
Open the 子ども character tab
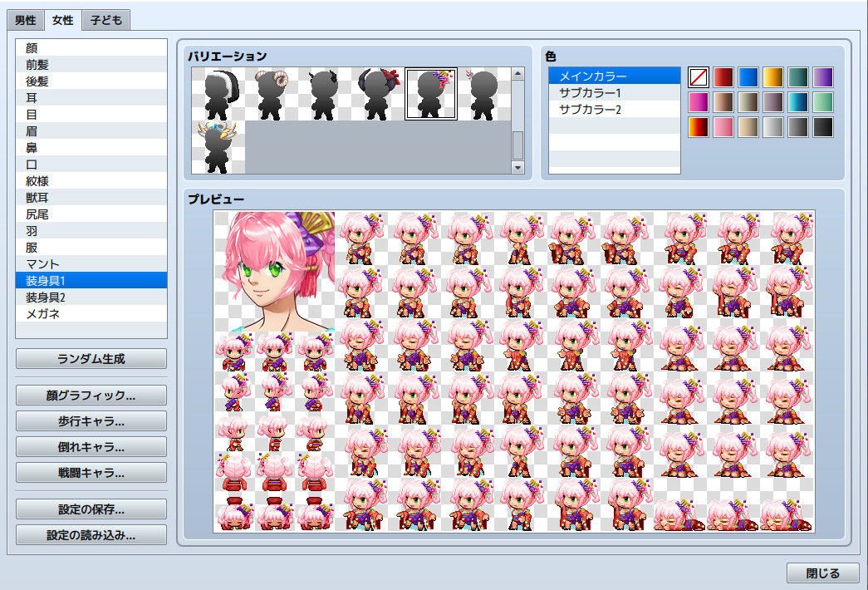(107, 19)
